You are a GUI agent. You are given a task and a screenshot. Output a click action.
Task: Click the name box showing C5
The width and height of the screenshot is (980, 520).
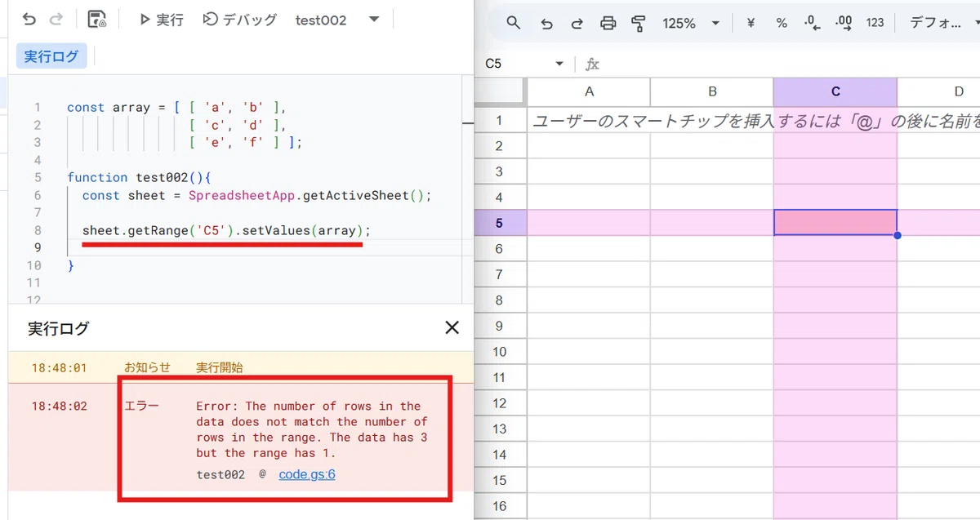click(513, 64)
